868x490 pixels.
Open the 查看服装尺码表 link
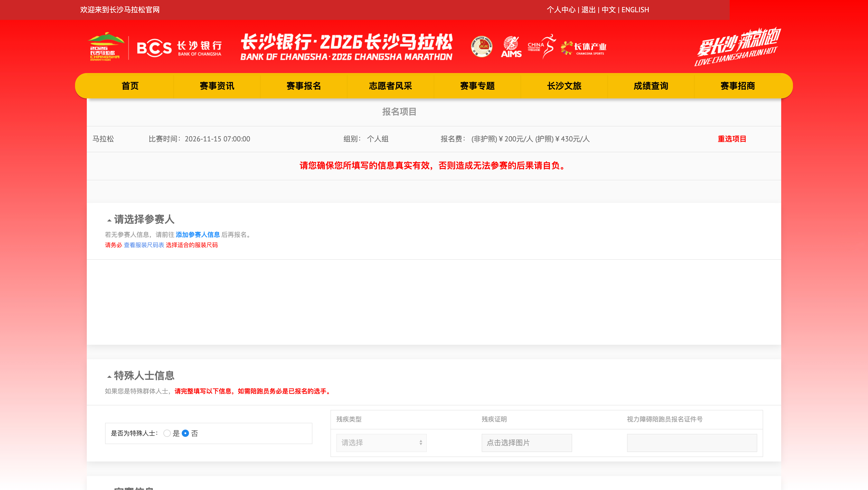pyautogui.click(x=144, y=245)
